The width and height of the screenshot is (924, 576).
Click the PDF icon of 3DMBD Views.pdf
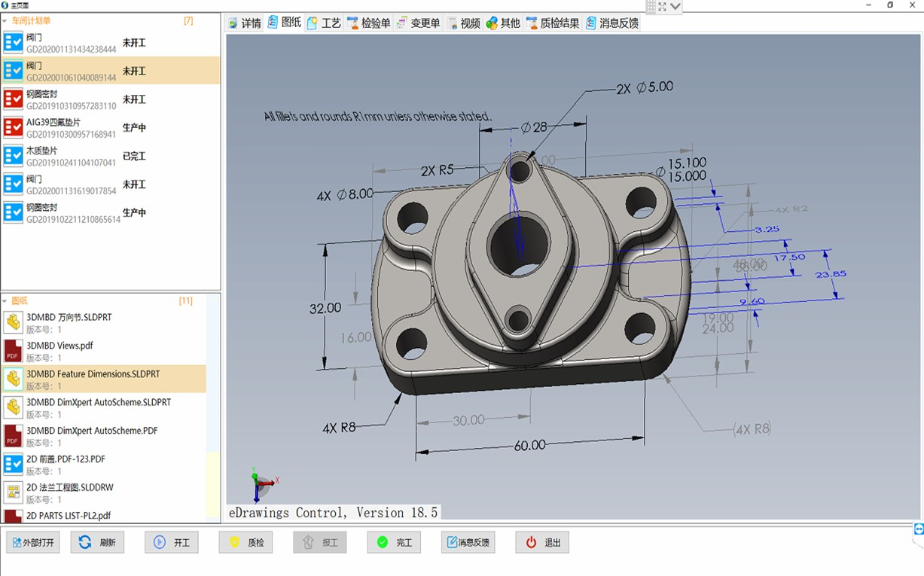pyautogui.click(x=13, y=350)
